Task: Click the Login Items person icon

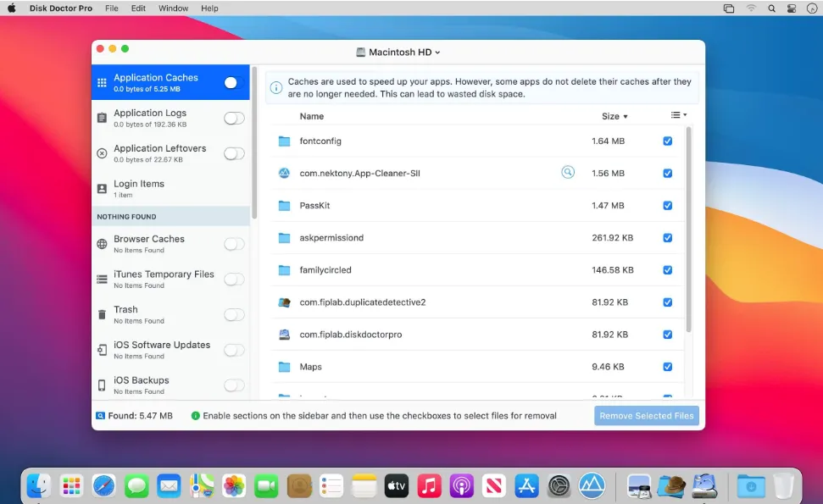Action: (x=102, y=188)
